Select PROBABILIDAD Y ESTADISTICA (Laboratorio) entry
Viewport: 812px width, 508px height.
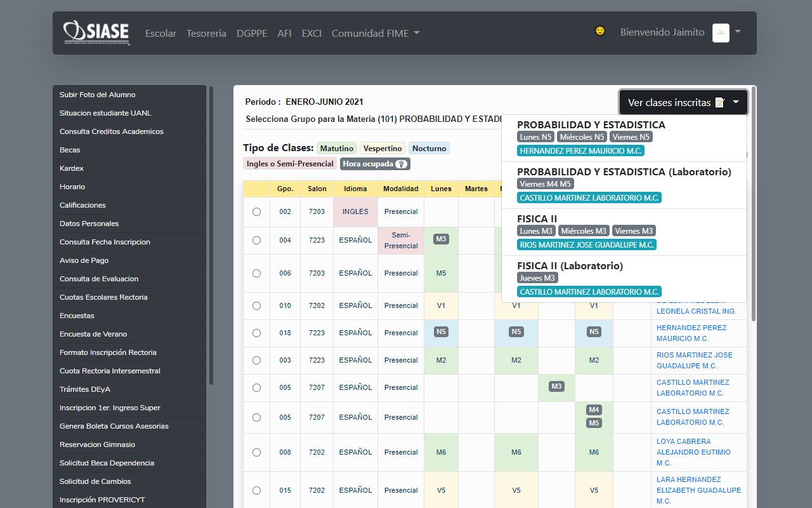click(624, 185)
